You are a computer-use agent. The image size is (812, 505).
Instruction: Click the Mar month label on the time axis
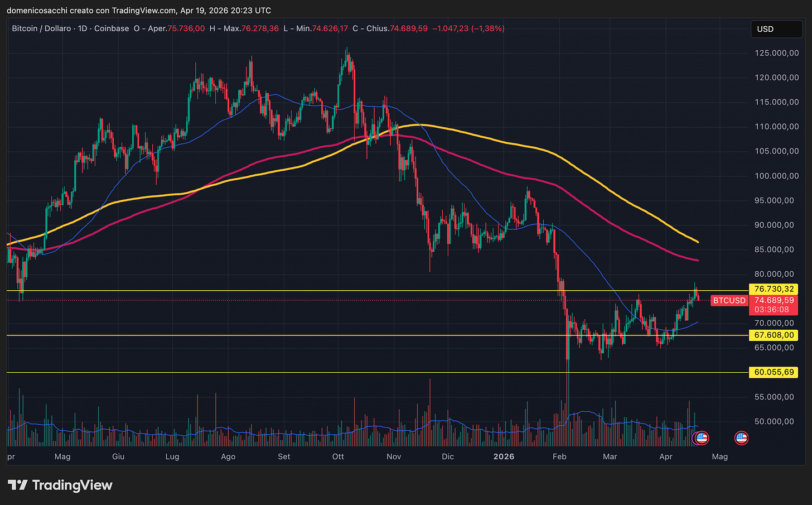(610, 456)
